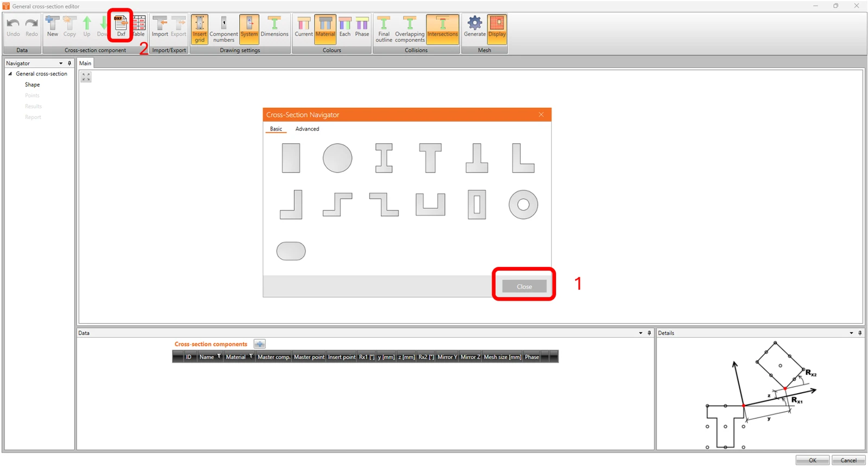
Task: Close the Cross-Section Navigator dialog button
Action: pos(524,286)
